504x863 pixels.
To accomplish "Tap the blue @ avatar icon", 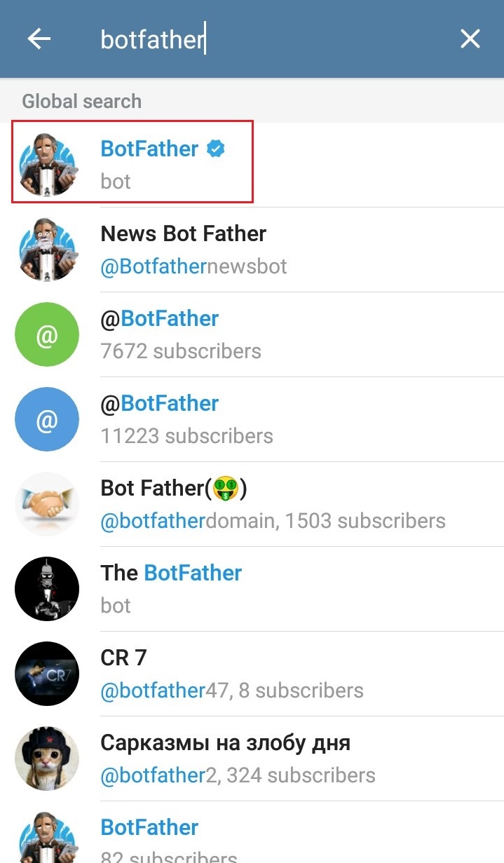I will (x=47, y=419).
